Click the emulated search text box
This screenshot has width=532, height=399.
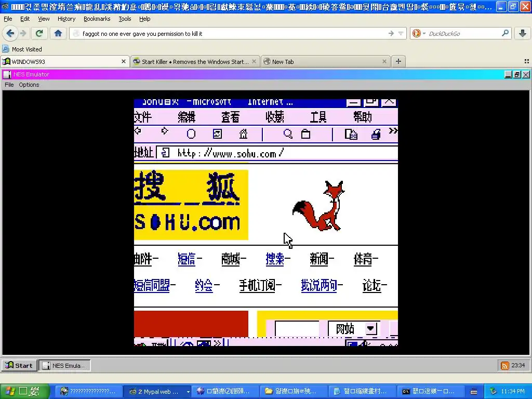point(297,329)
